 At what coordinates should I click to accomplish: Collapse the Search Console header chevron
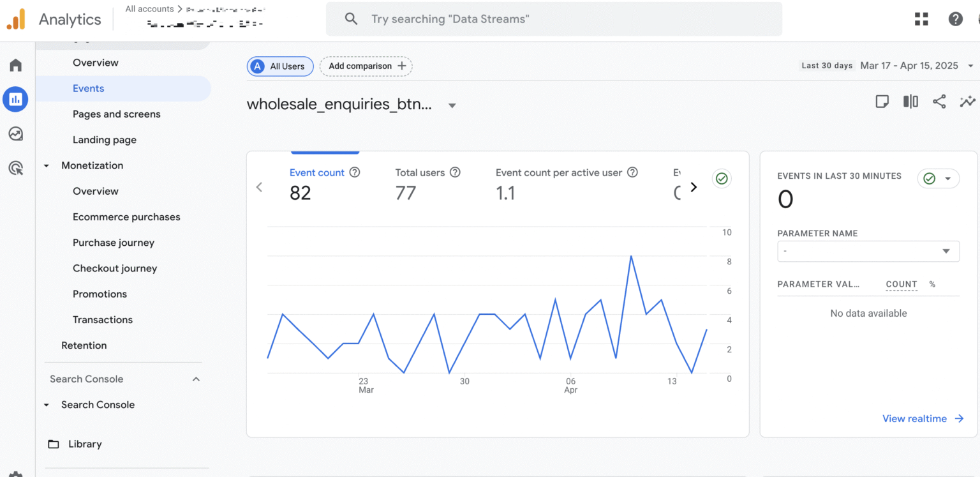tap(196, 379)
